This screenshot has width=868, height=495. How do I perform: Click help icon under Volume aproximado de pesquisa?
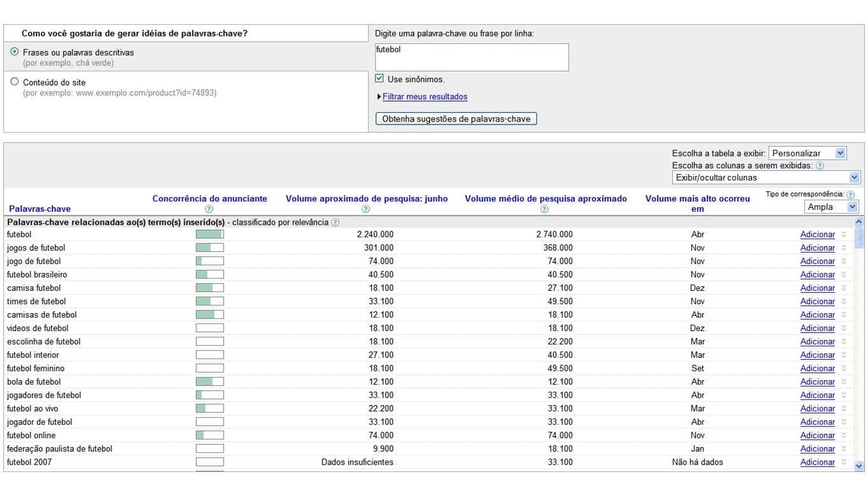[x=366, y=209]
